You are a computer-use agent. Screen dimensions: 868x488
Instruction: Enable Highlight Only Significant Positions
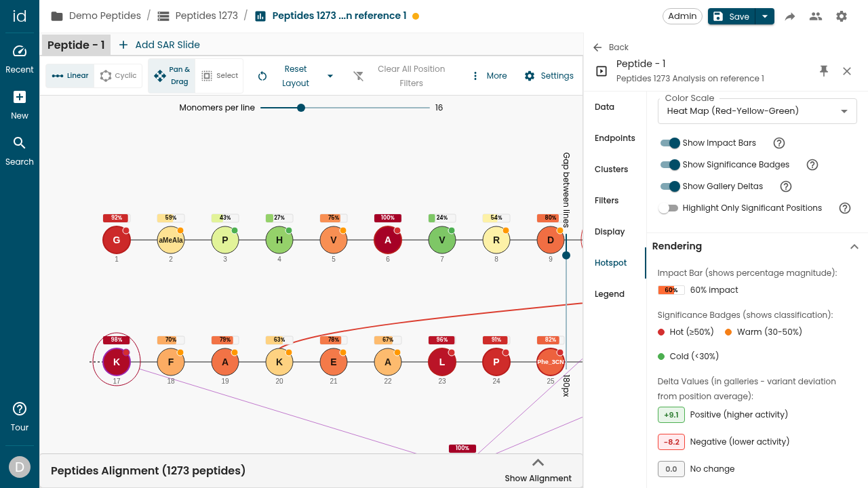pyautogui.click(x=669, y=208)
